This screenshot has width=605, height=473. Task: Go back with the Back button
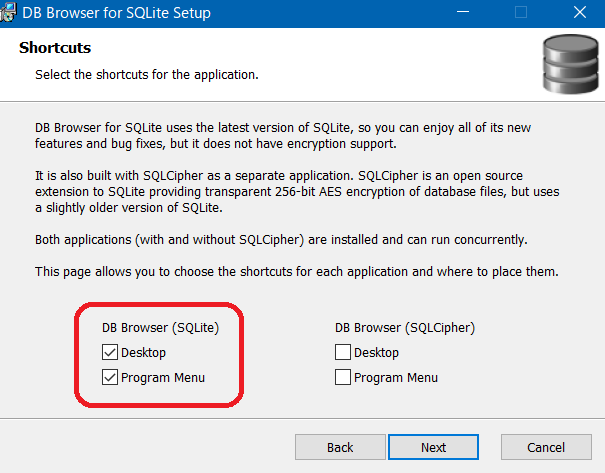point(340,447)
